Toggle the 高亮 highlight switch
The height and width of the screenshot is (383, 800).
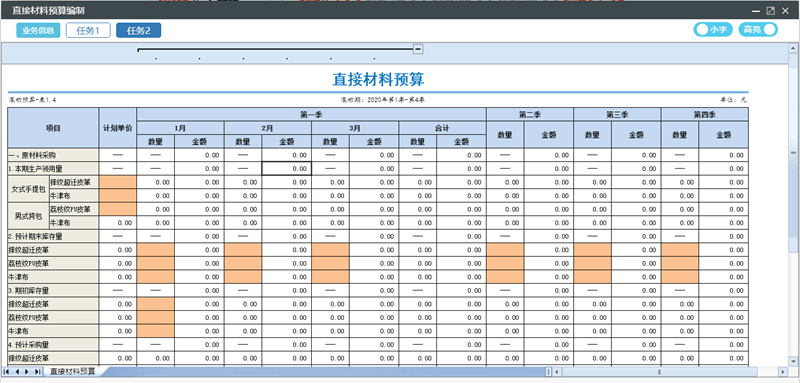[x=758, y=30]
